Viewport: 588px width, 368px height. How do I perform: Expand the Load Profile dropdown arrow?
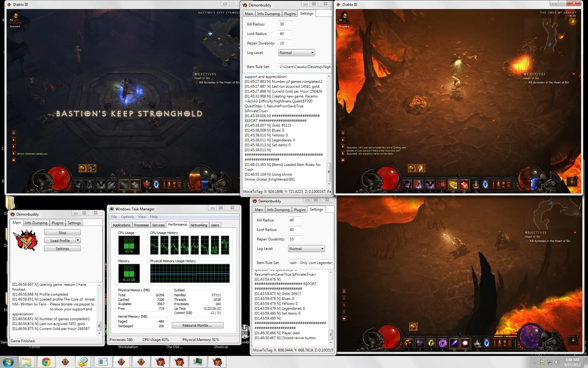[77, 240]
